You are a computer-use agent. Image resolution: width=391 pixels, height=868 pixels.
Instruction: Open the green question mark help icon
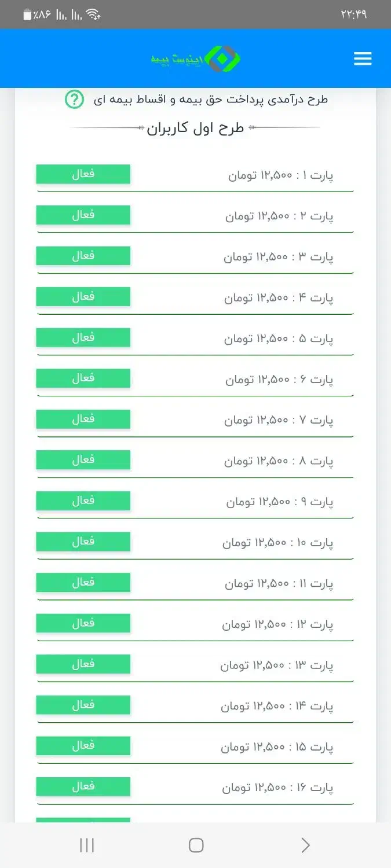pyautogui.click(x=74, y=98)
